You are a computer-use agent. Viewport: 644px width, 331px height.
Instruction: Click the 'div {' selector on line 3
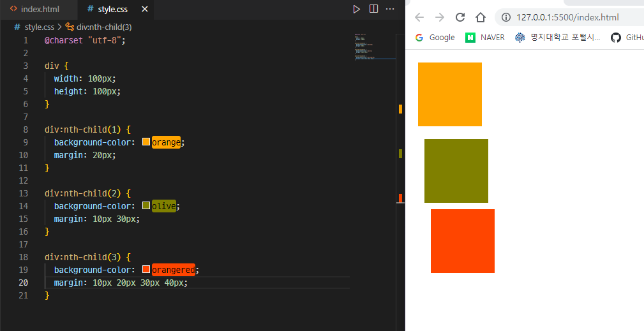click(x=56, y=66)
